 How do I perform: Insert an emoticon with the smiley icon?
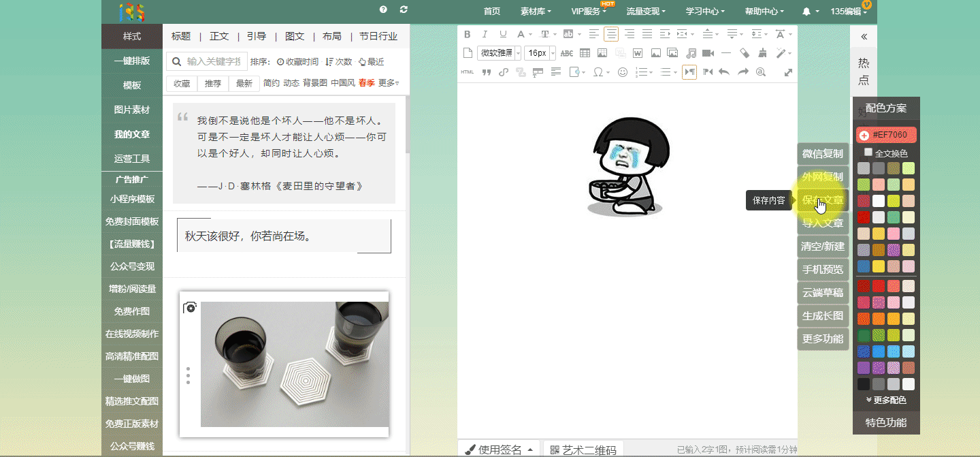coord(622,72)
